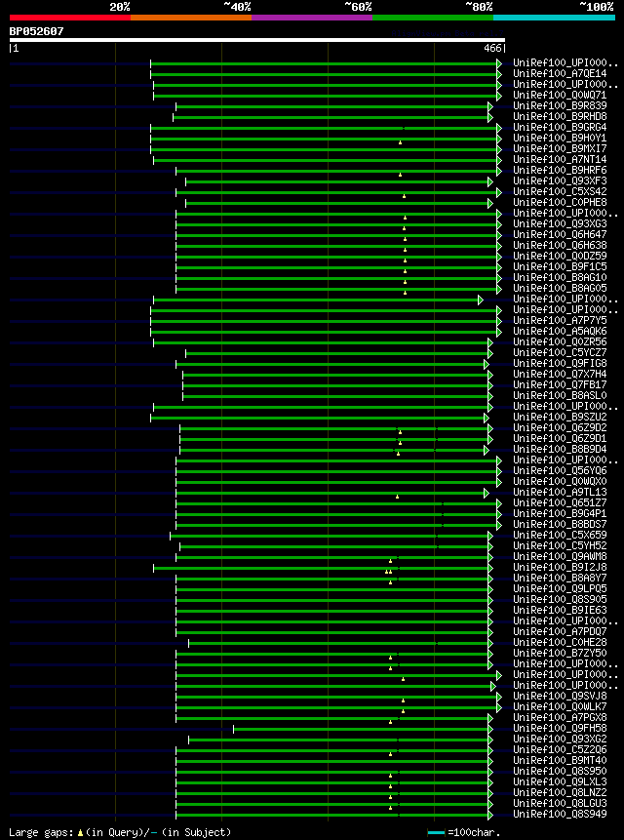
Task: Click the UniRef100_B9MXI7 label
Action: tap(560, 149)
